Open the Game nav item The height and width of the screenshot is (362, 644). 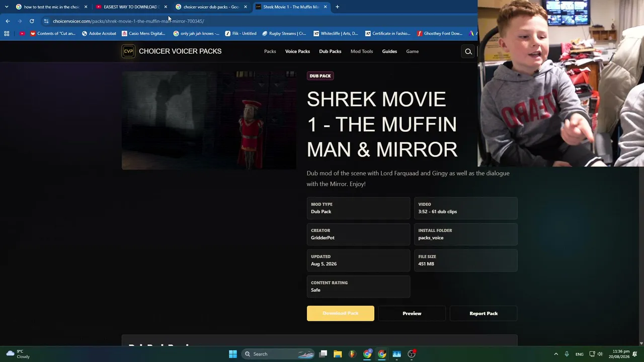click(x=413, y=51)
